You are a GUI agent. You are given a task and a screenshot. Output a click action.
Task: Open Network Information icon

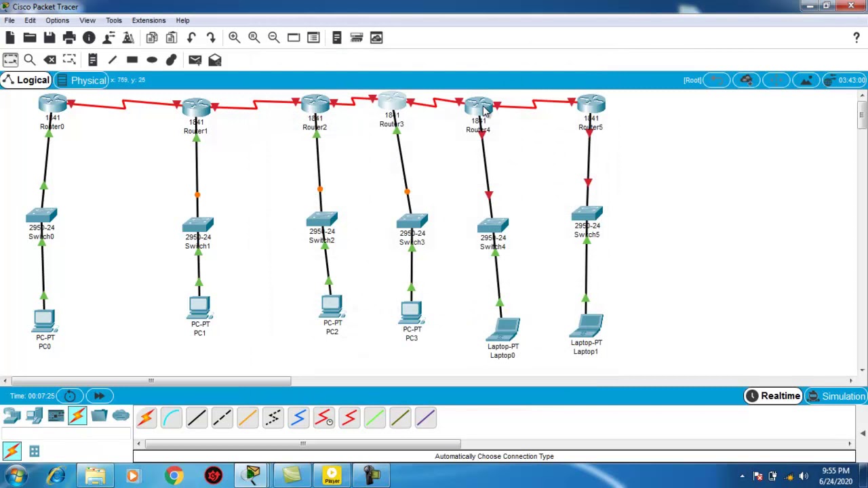pos(89,38)
